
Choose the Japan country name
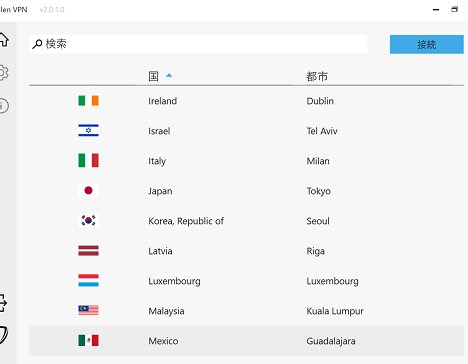click(160, 191)
